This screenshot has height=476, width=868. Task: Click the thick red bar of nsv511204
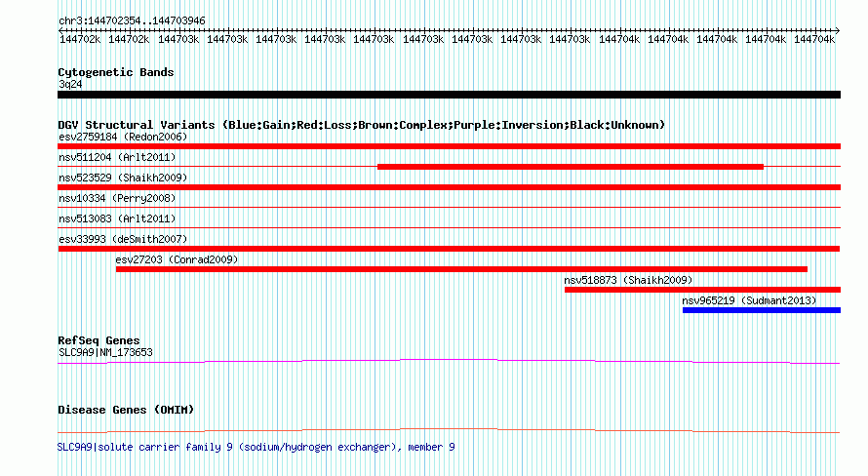[571, 167]
